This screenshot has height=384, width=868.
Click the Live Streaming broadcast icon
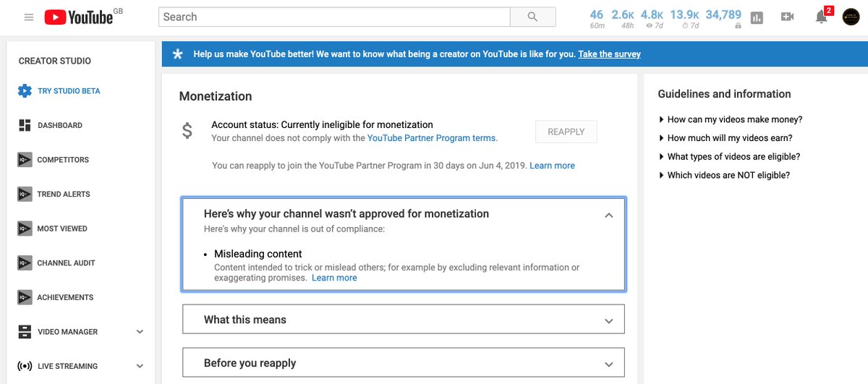click(25, 366)
